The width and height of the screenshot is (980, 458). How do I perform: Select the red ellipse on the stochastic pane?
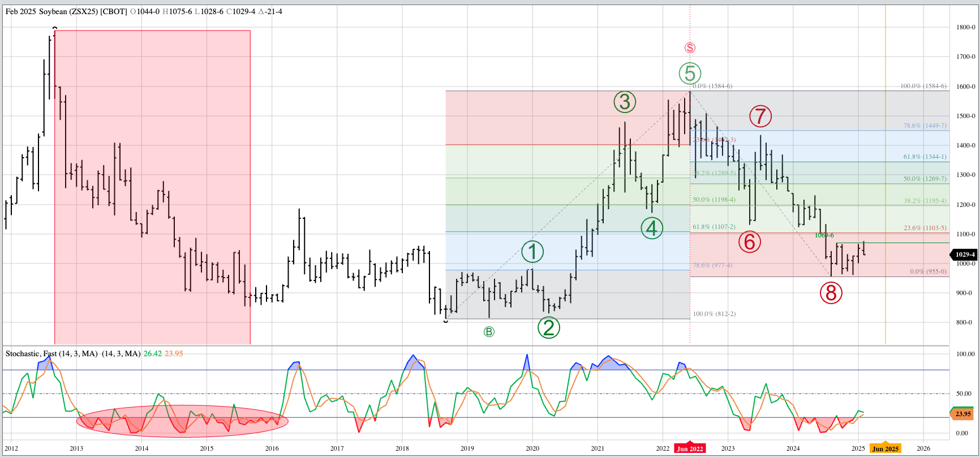[182, 421]
